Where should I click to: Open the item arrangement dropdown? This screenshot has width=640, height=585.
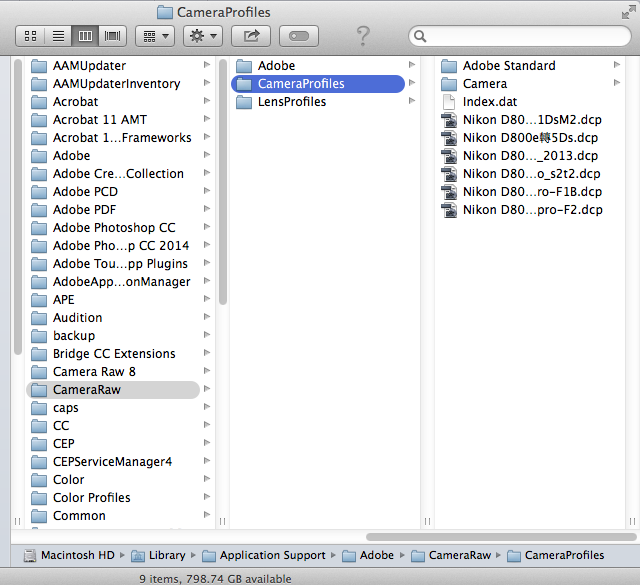pos(155,36)
